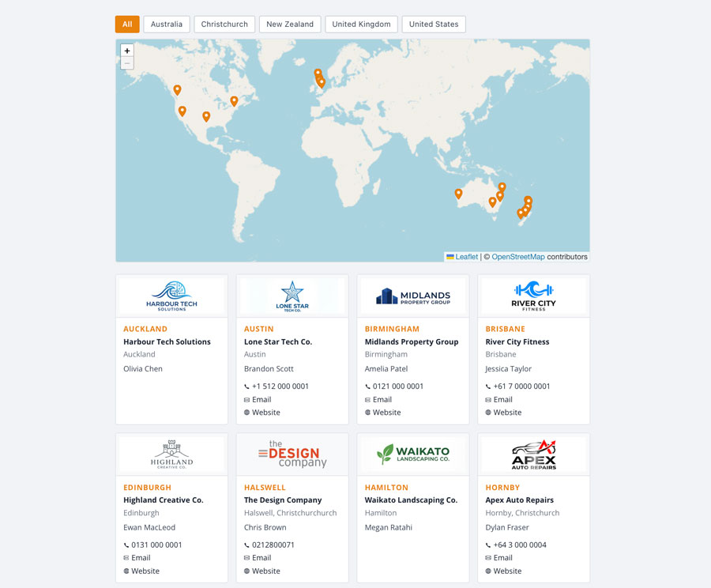Open Website link for The Design Company
The width and height of the screenshot is (711, 588).
tap(265, 571)
